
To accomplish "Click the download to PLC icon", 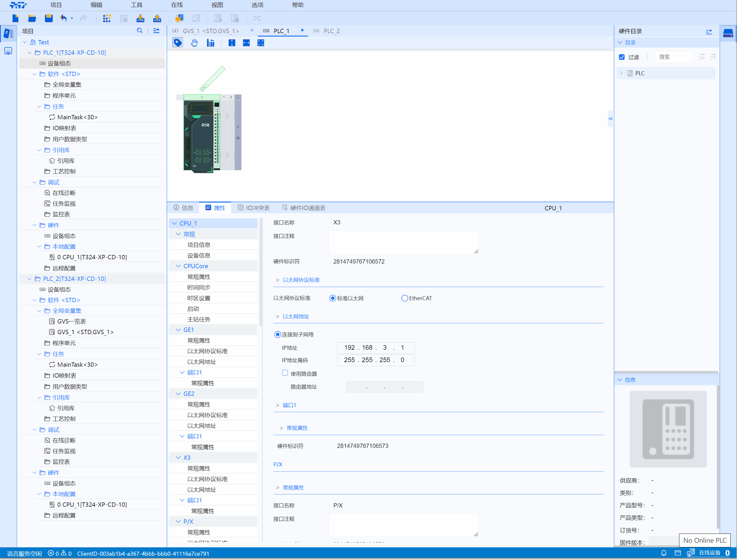I will tap(140, 18).
